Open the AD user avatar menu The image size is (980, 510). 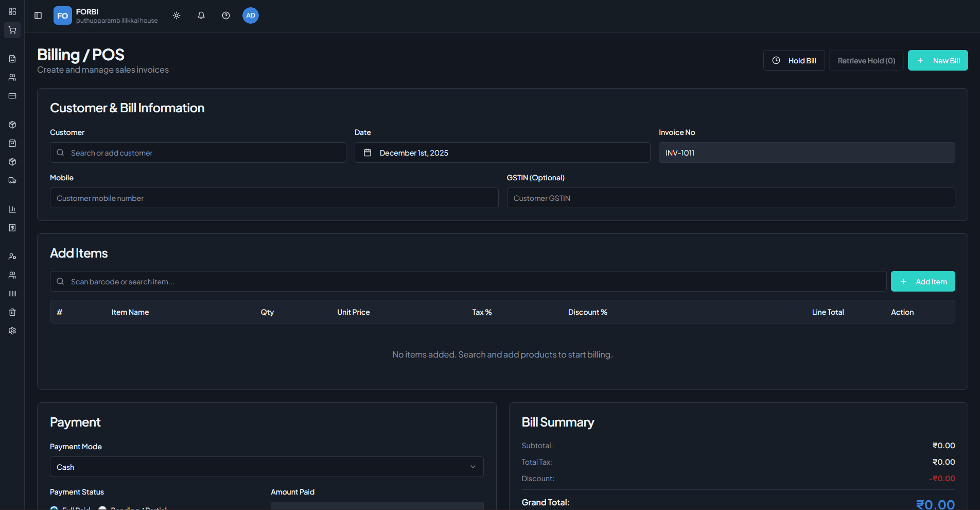click(x=251, y=15)
